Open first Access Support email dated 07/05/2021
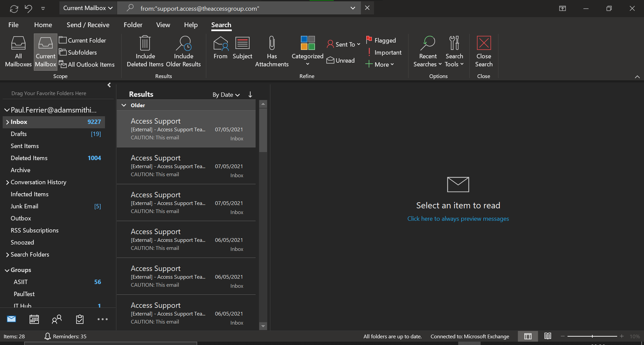 tap(186, 129)
